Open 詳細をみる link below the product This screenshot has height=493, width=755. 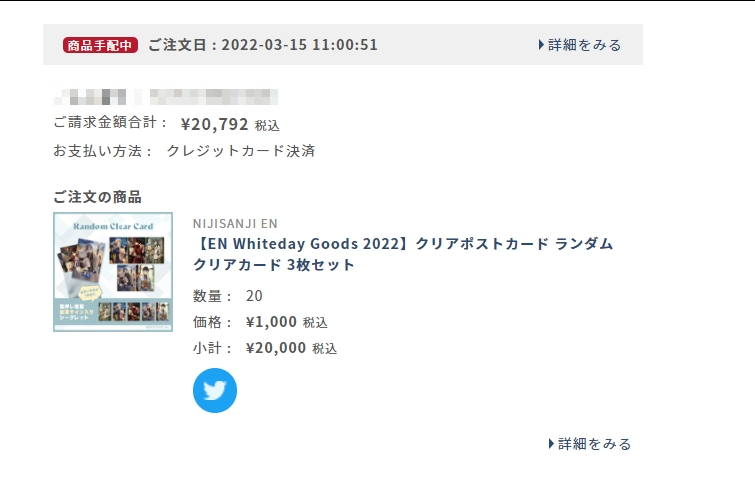point(590,443)
